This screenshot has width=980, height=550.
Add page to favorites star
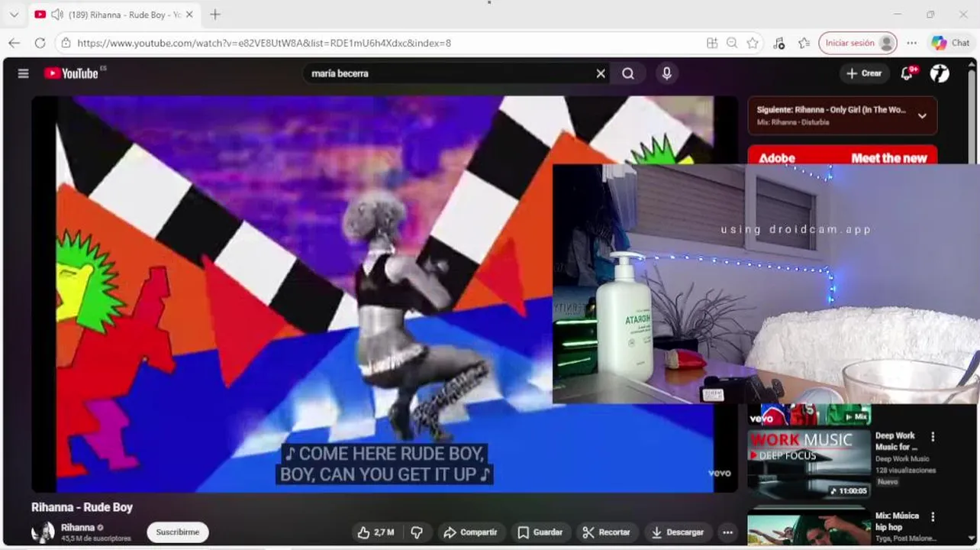tap(753, 43)
